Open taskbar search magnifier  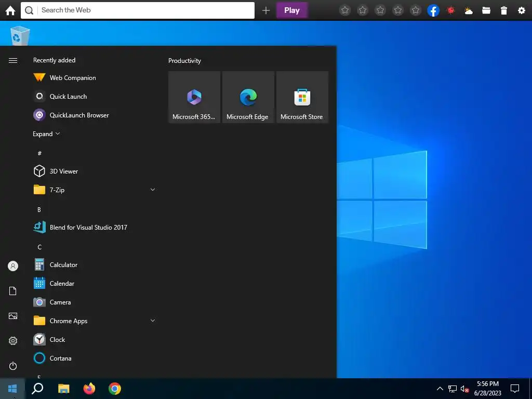[x=37, y=389]
